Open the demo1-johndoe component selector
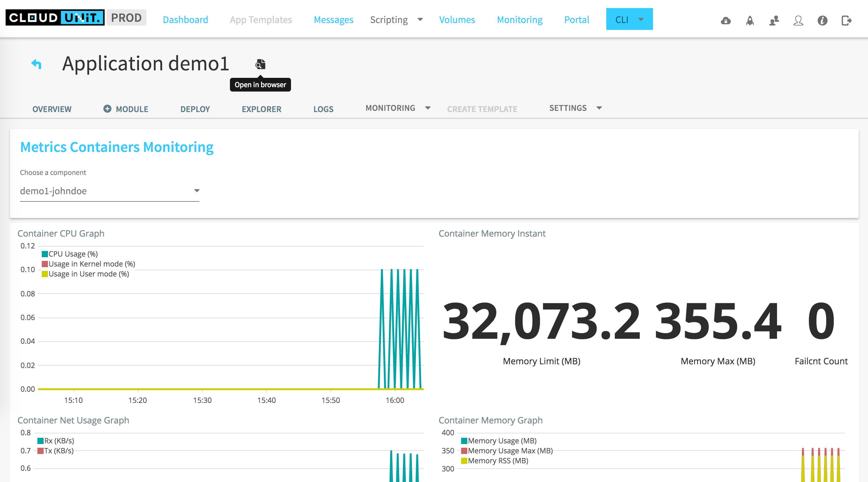This screenshot has width=868, height=482. pyautogui.click(x=109, y=191)
